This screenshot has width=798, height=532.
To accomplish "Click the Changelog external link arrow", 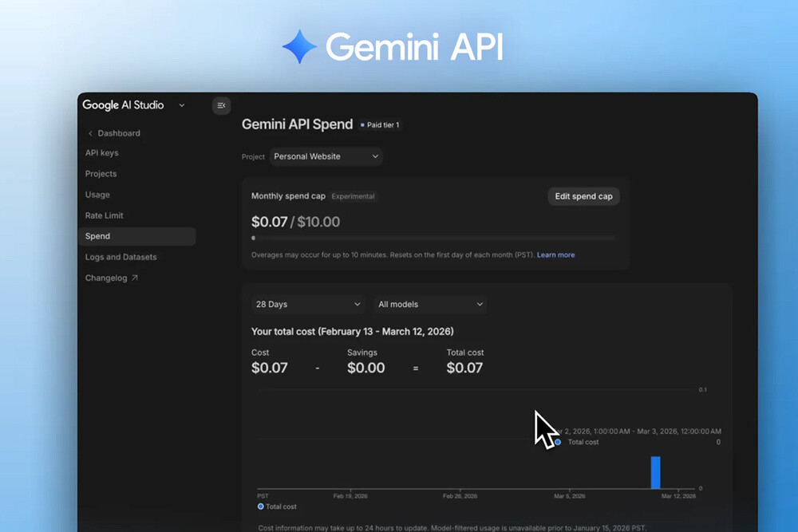I will click(x=135, y=278).
